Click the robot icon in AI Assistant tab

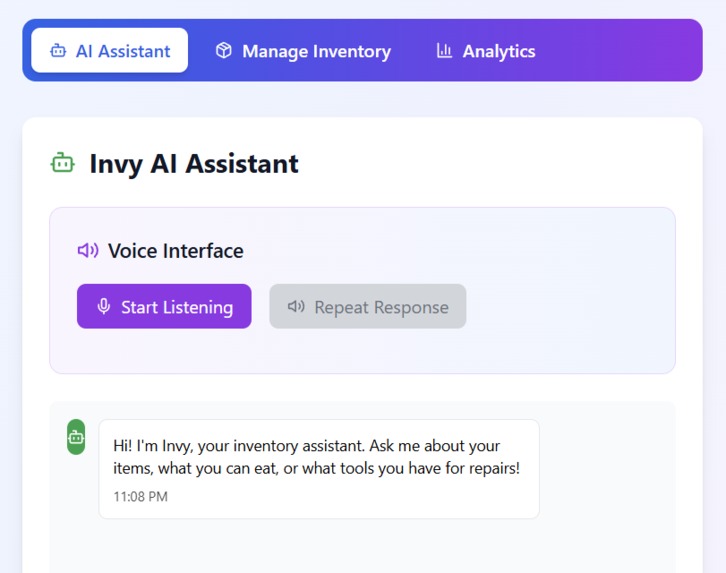click(x=58, y=50)
